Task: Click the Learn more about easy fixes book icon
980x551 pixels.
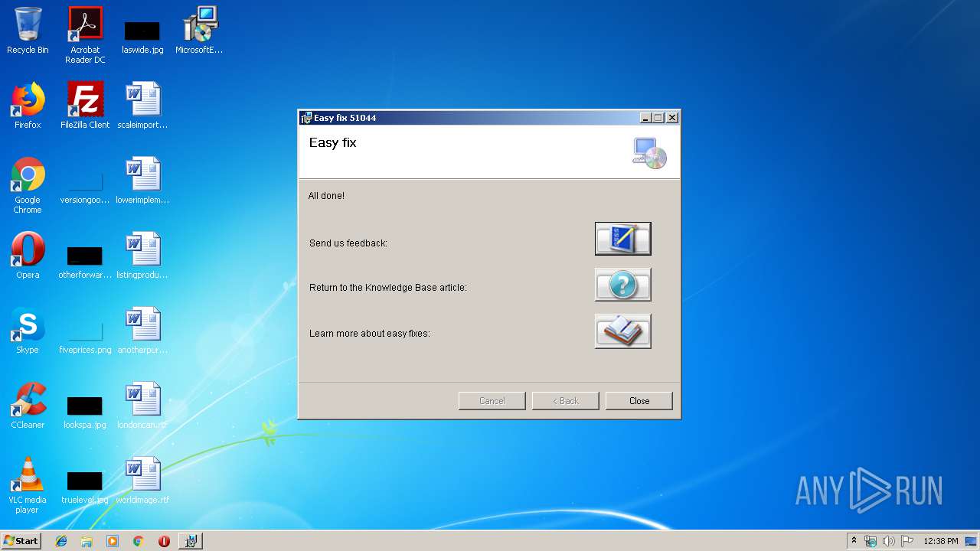Action: click(622, 331)
